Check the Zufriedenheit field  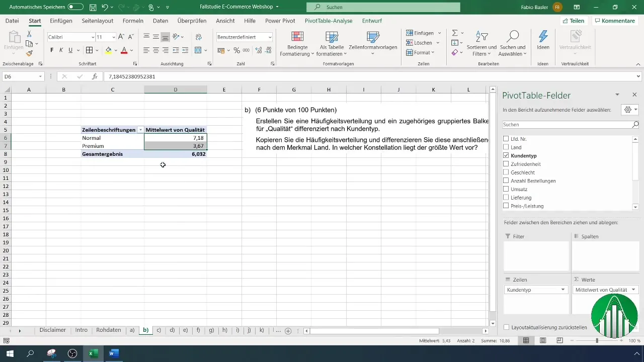506,164
